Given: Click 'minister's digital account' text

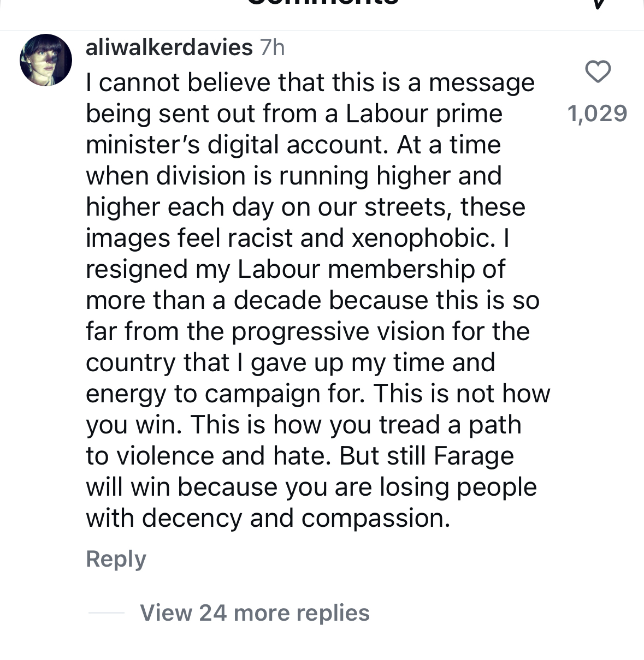Looking at the screenshot, I should click(238, 145).
